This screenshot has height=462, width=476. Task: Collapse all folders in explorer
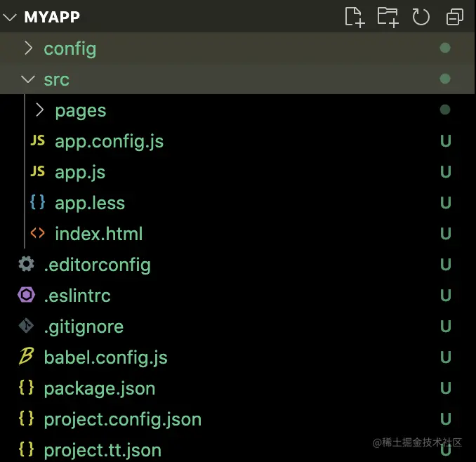click(454, 17)
